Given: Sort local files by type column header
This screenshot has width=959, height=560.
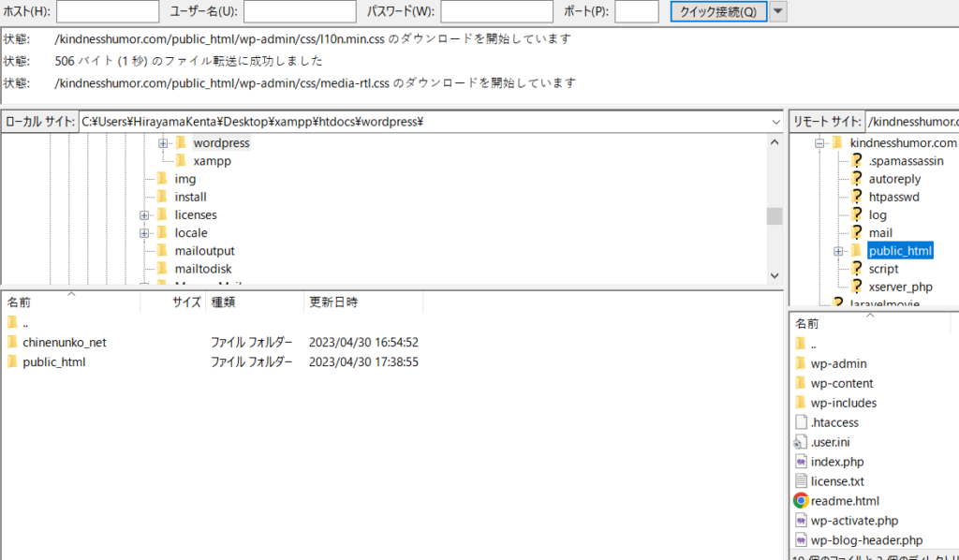Looking at the screenshot, I should point(255,302).
